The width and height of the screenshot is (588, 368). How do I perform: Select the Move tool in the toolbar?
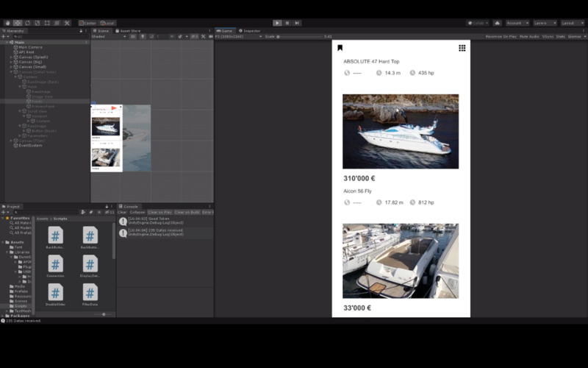pyautogui.click(x=18, y=23)
